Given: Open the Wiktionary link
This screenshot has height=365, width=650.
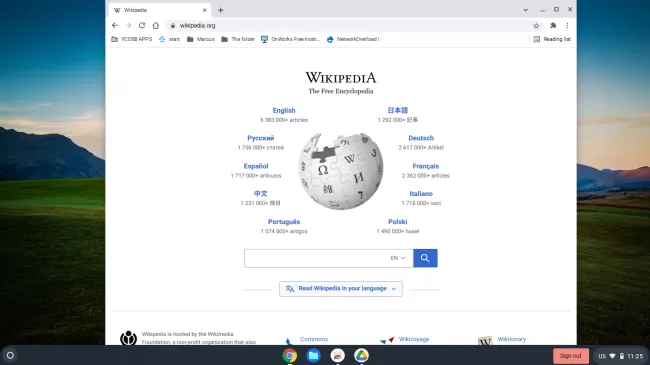Looking at the screenshot, I should tap(512, 339).
